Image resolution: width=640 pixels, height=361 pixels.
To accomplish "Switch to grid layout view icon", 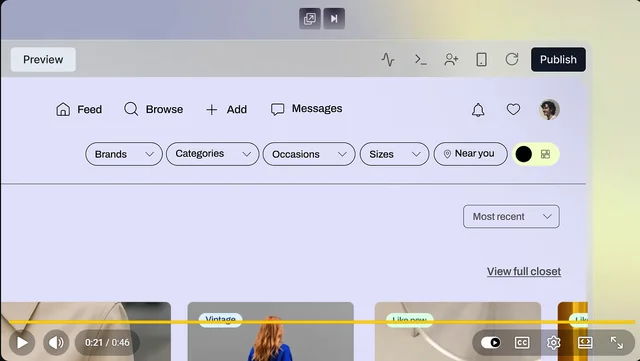I will tap(545, 154).
